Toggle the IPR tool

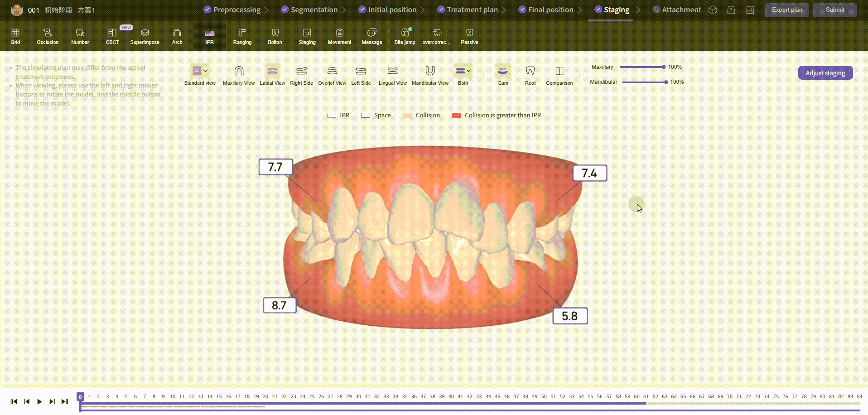coord(209,36)
